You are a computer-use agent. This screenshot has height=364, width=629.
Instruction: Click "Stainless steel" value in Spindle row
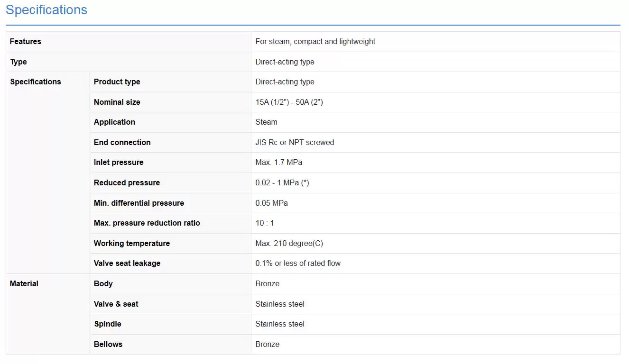280,324
